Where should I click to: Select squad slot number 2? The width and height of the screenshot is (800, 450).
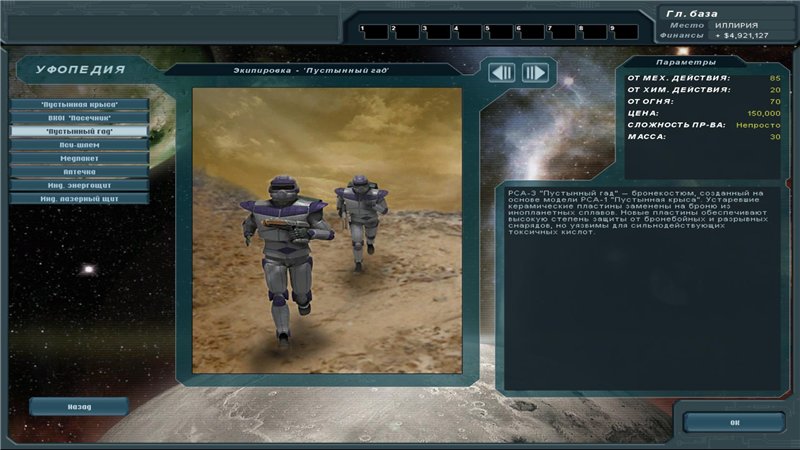click(406, 32)
